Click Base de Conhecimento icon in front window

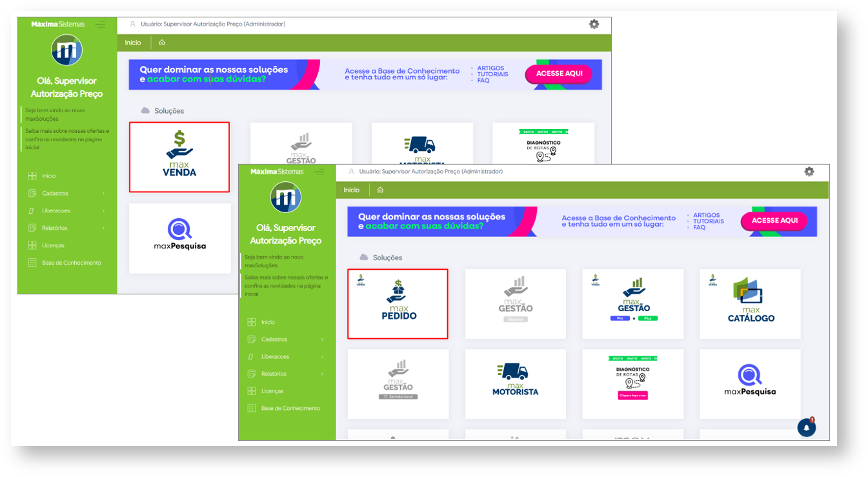[252, 409]
